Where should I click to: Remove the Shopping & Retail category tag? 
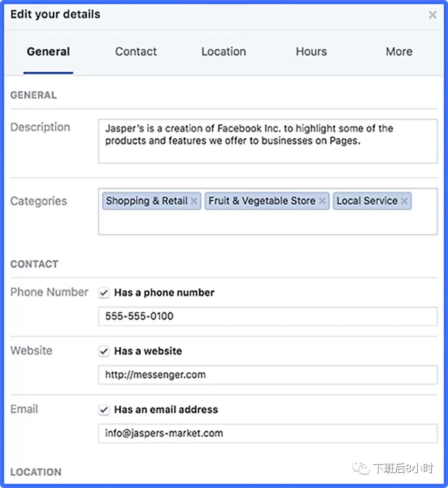click(x=194, y=201)
